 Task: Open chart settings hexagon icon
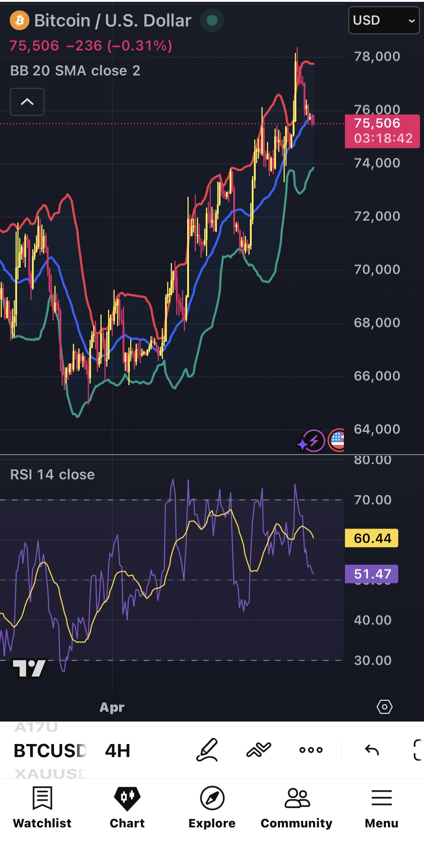pos(384,707)
